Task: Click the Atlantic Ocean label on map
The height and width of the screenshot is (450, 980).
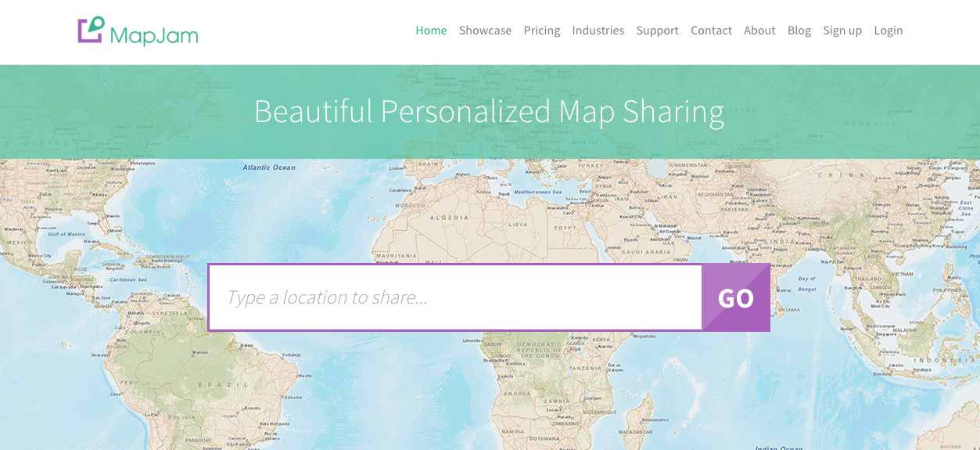Action: (269, 167)
